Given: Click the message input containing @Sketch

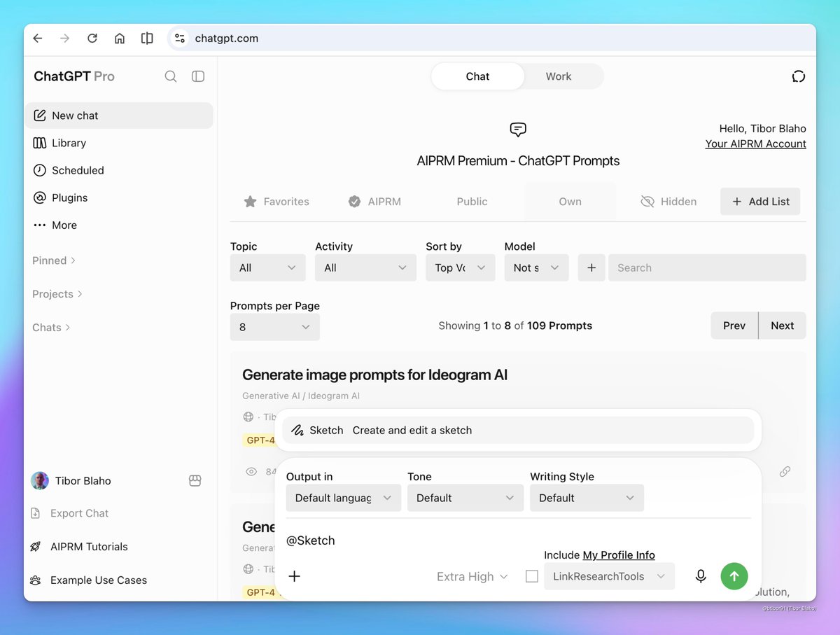Looking at the screenshot, I should click(518, 540).
